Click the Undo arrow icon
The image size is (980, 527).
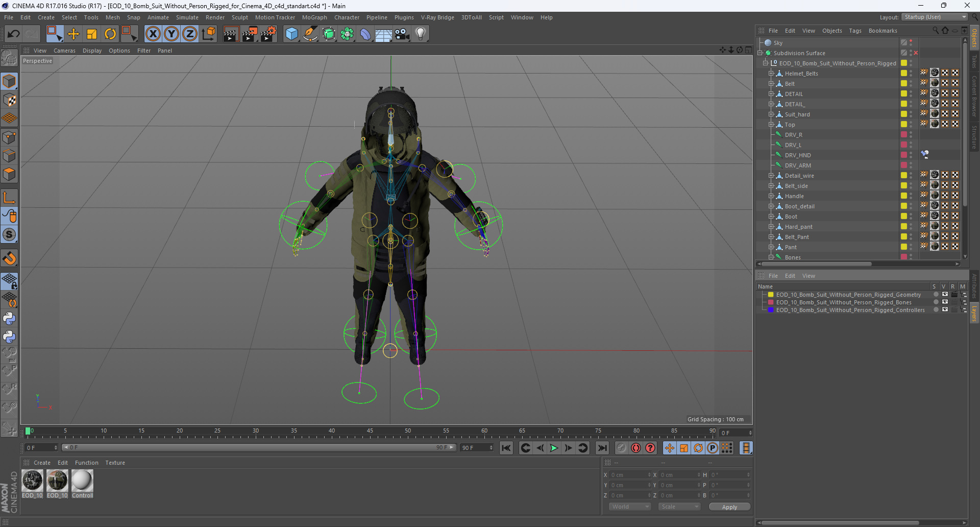(14, 34)
